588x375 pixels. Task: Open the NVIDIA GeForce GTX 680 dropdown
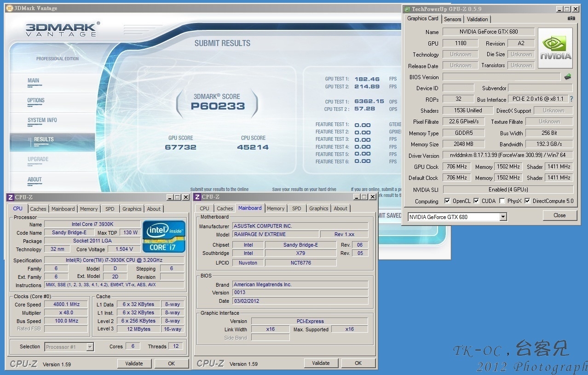pyautogui.click(x=503, y=217)
